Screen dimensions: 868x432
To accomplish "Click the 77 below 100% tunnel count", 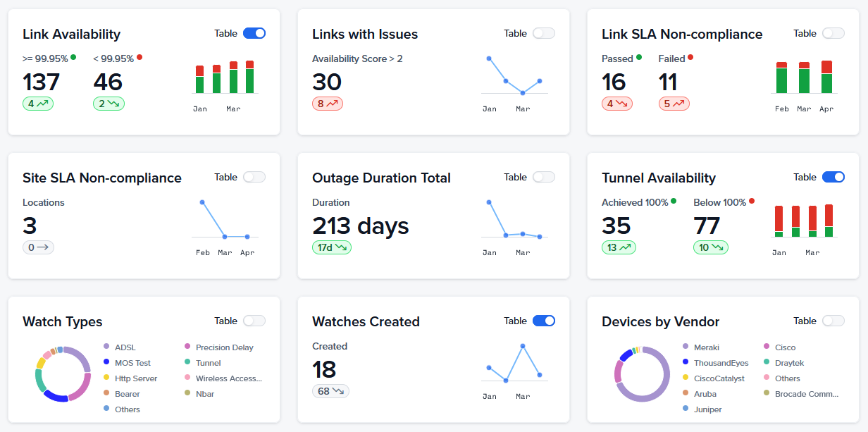I will pos(707,226).
